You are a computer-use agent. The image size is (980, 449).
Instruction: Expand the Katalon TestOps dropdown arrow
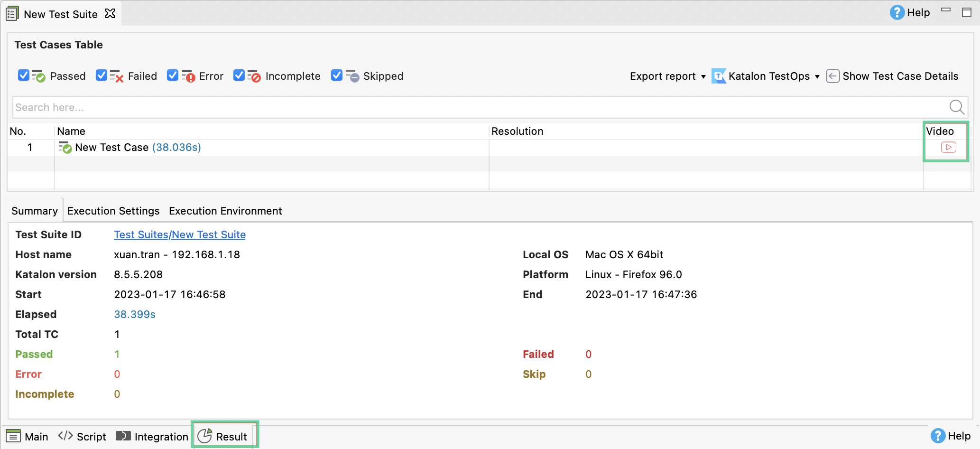pyautogui.click(x=817, y=76)
